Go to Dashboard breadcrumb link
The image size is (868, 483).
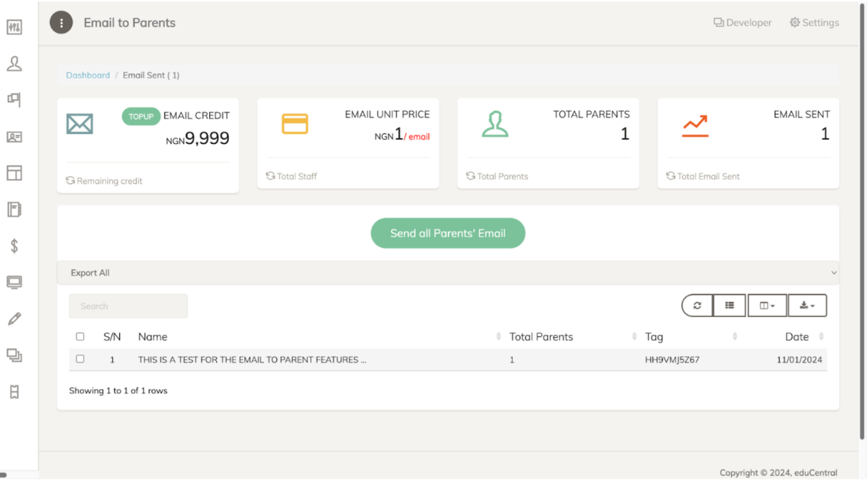[88, 75]
